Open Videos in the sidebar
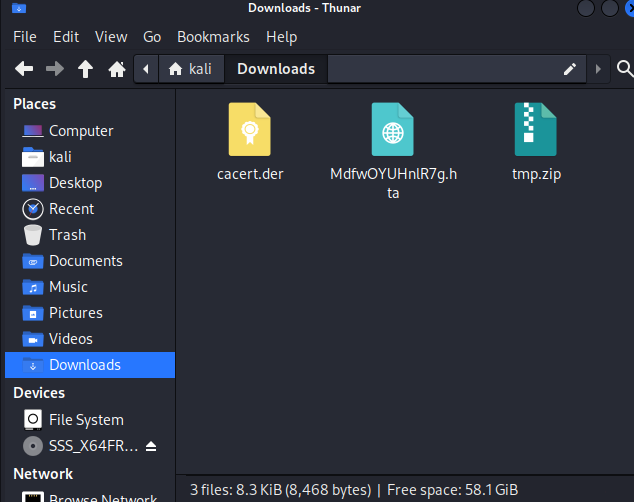The width and height of the screenshot is (634, 502). tap(90, 339)
